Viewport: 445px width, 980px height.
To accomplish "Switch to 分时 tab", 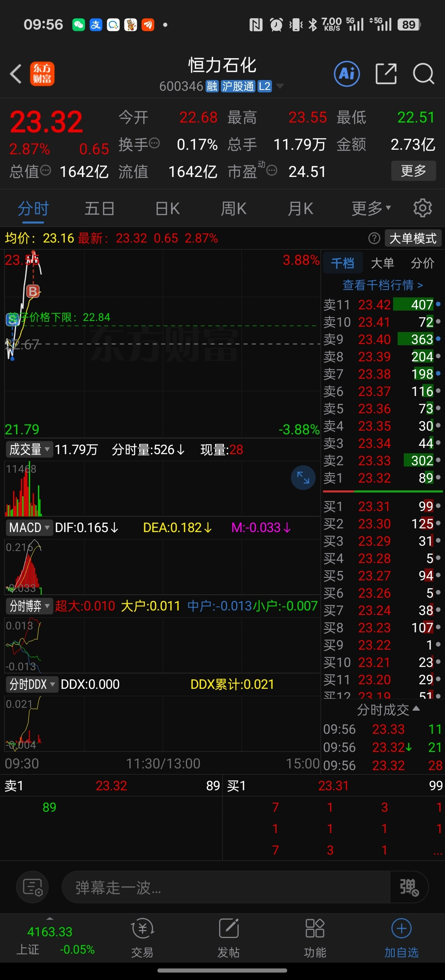I will tap(33, 208).
